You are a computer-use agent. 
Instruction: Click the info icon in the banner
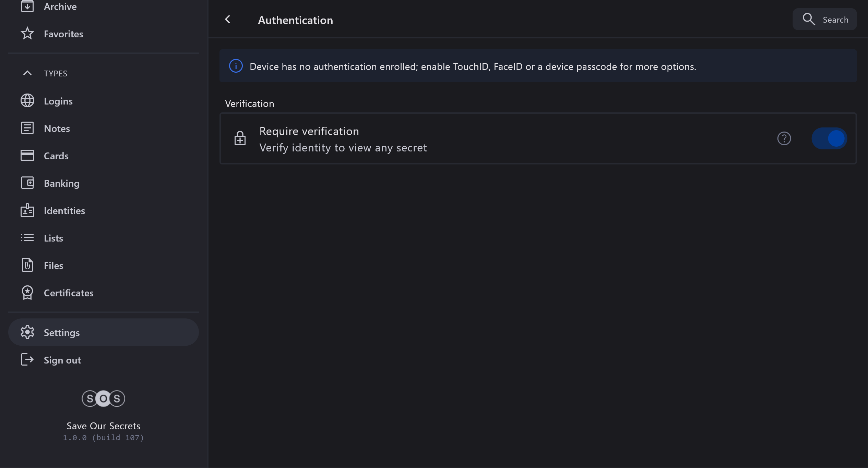[236, 66]
